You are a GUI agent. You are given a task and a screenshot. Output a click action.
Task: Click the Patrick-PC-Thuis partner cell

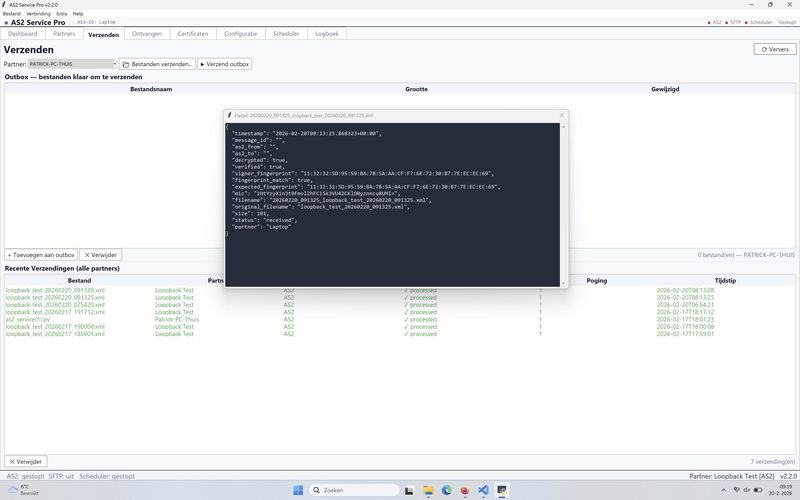177,319
